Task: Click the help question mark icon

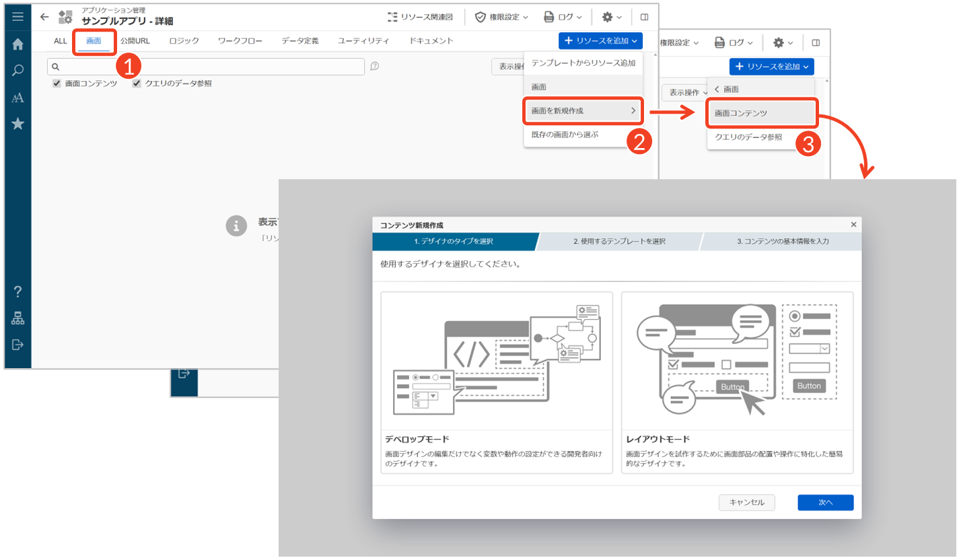Action: coord(18,291)
